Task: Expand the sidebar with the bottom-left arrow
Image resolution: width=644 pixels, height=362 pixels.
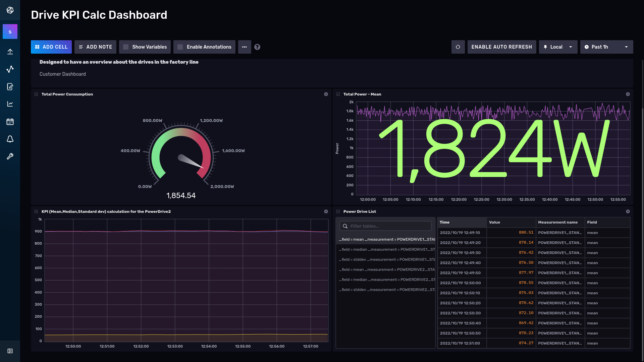Action: 10,351
